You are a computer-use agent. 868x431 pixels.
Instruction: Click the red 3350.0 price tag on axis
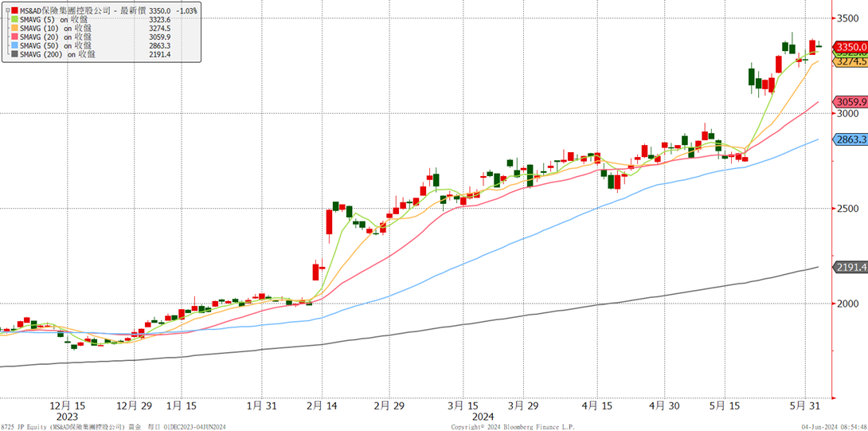(x=850, y=46)
